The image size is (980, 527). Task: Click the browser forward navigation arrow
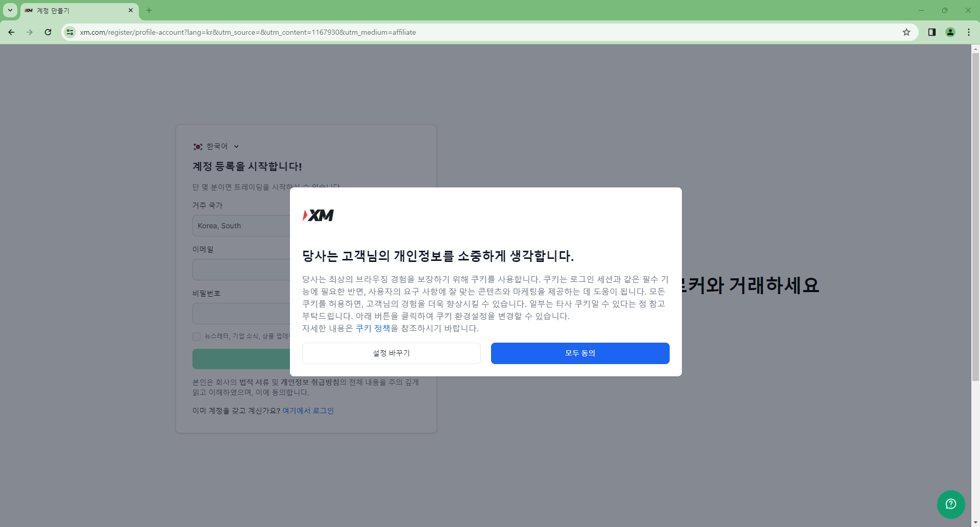coord(29,32)
